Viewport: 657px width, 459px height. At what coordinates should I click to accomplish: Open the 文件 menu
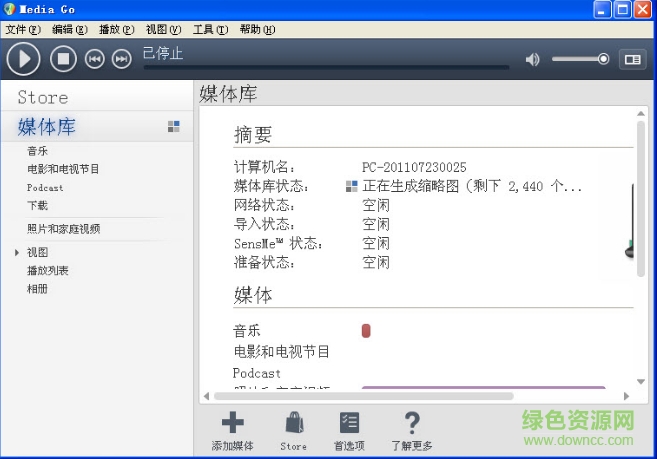click(x=23, y=29)
